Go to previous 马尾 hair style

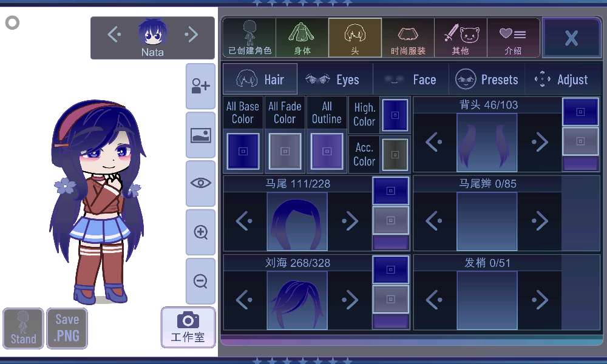click(244, 221)
